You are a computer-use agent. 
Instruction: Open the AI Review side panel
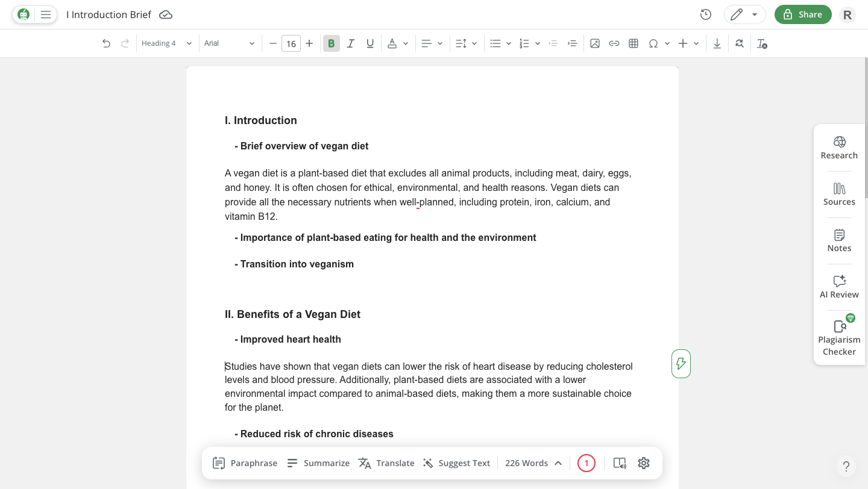839,287
